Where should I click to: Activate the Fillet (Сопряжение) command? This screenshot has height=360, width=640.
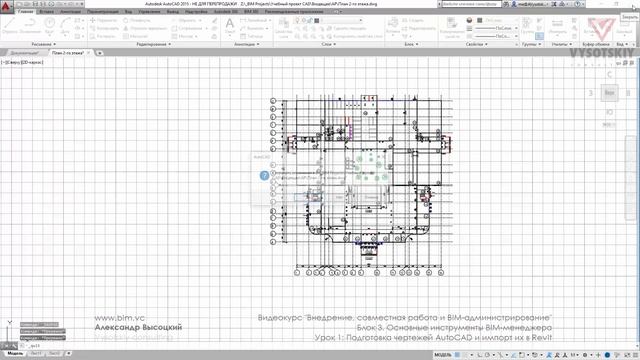pos(188,28)
